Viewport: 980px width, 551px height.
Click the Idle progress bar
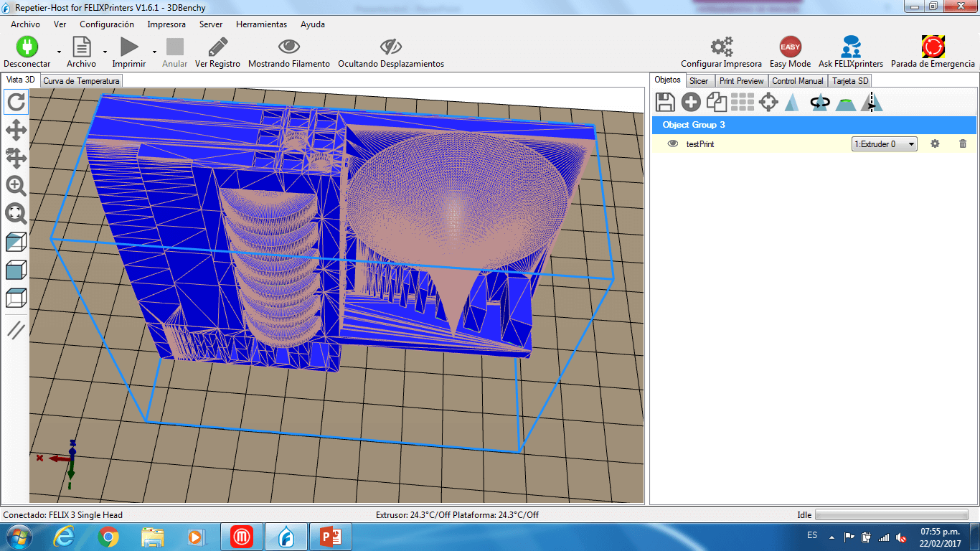pyautogui.click(x=892, y=515)
